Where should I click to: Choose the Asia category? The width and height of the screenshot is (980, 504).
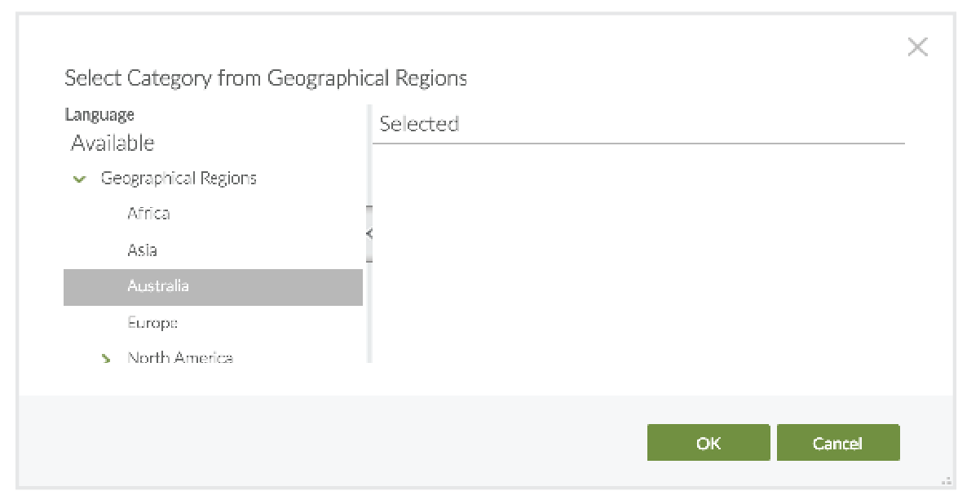tap(142, 250)
